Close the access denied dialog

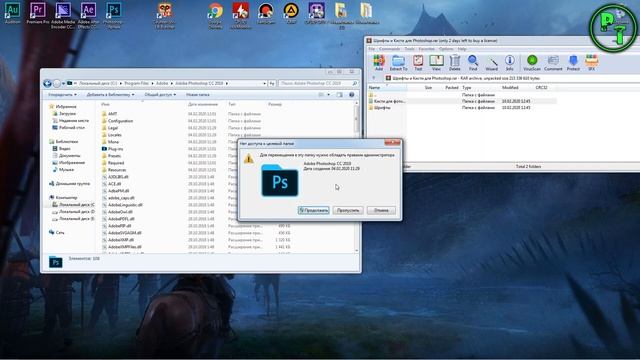392,142
